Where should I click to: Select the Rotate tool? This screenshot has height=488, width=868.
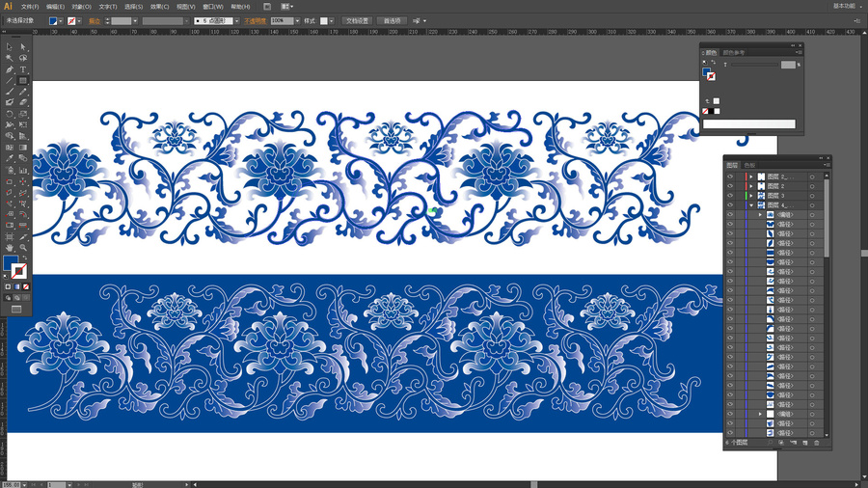[x=10, y=114]
